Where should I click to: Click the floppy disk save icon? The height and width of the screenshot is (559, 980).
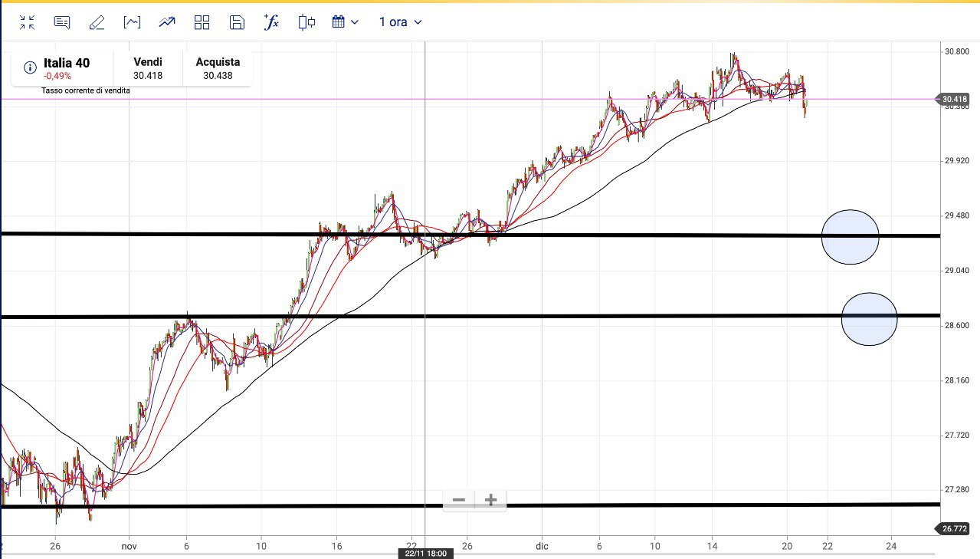pos(237,22)
